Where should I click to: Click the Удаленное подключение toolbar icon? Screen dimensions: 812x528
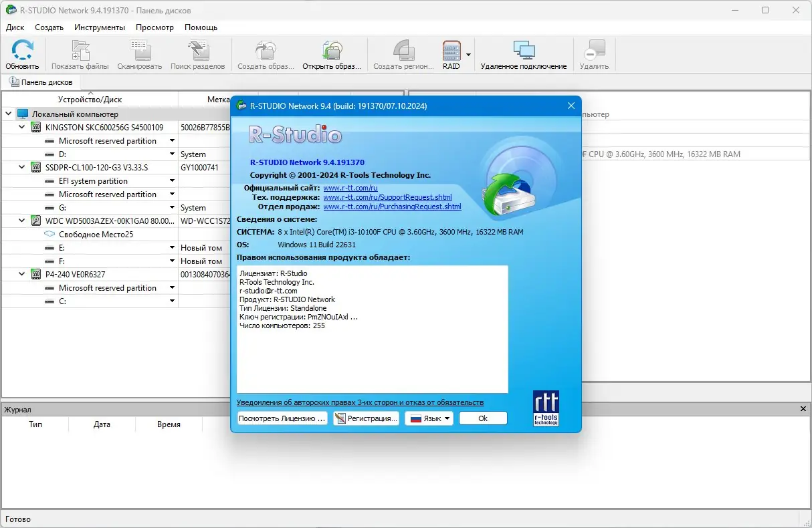523,55
